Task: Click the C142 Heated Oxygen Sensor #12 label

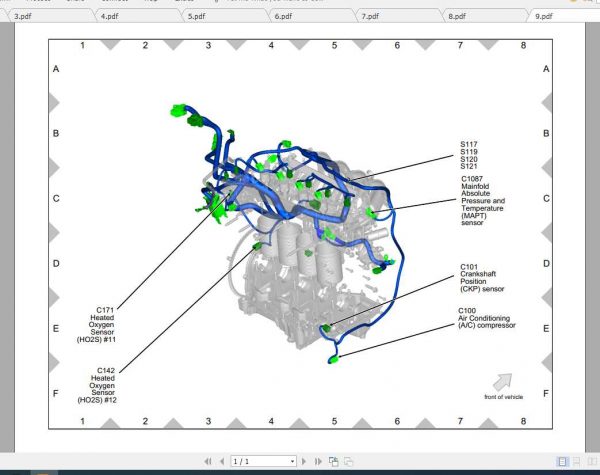Action: coord(97,385)
